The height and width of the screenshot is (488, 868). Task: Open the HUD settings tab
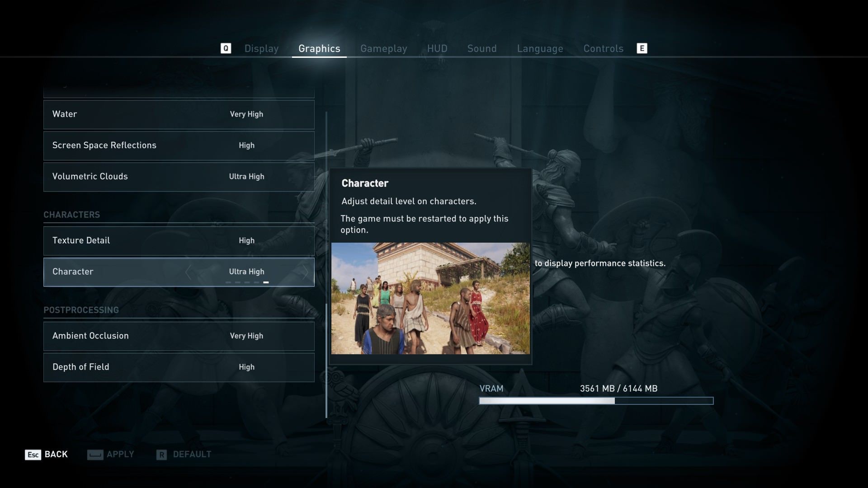[x=437, y=47]
